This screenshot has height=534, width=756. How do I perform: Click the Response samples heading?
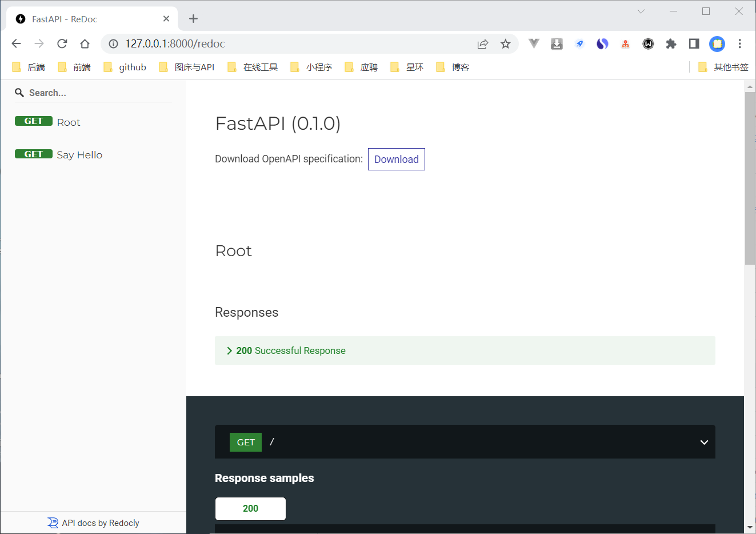pos(265,478)
